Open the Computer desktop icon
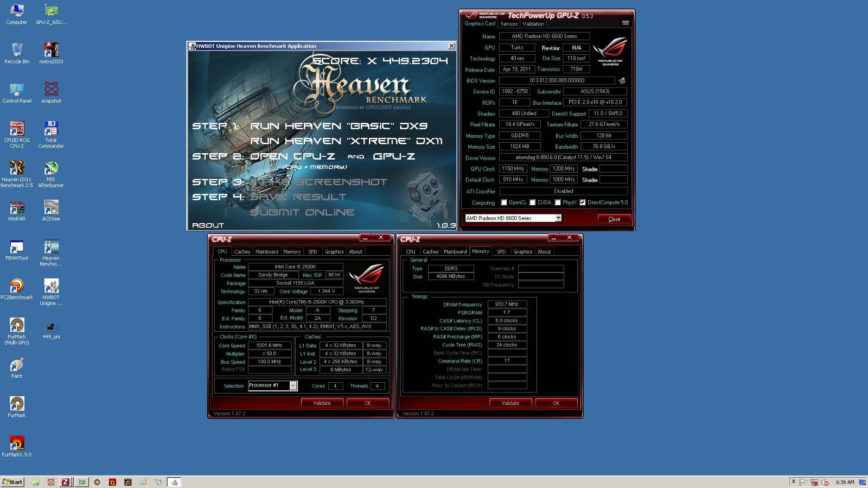This screenshot has width=868, height=488. (17, 14)
